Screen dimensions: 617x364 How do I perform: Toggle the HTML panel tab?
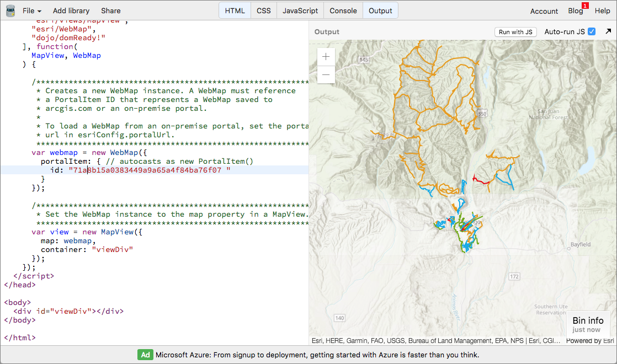coord(235,10)
